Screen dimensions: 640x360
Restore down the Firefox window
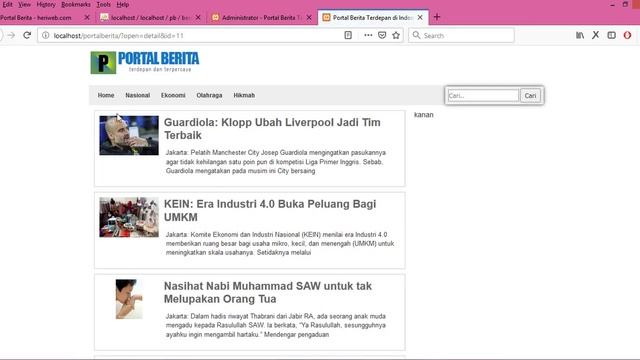pyautogui.click(x=625, y=4)
